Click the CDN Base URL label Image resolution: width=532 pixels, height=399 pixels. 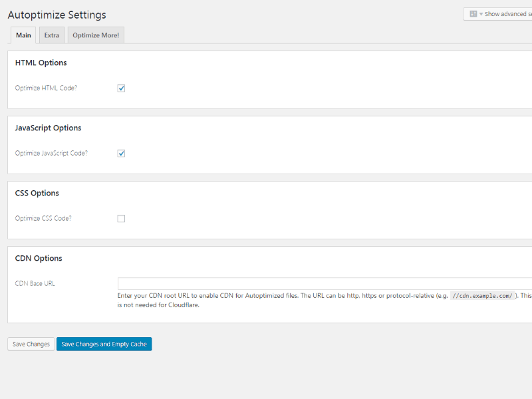point(35,283)
